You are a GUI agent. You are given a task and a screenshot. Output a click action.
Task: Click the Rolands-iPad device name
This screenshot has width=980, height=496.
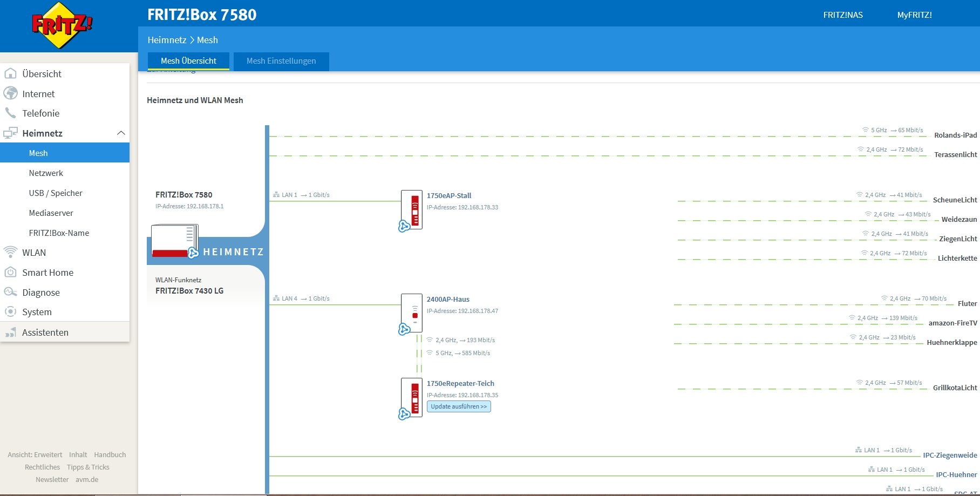tap(955, 135)
